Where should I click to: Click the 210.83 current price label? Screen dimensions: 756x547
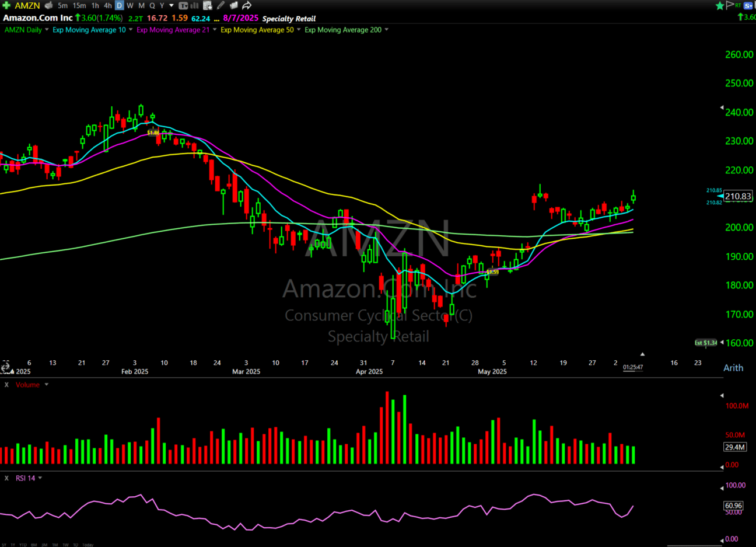(738, 196)
